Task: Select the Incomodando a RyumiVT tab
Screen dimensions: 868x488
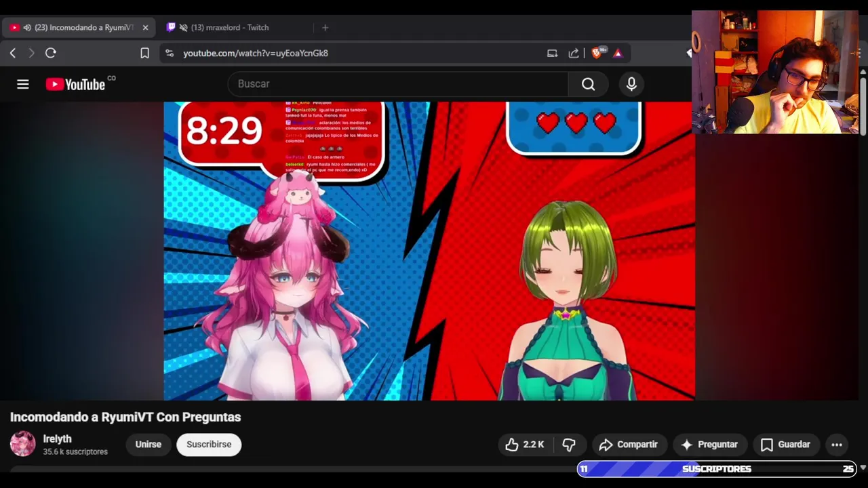Action: tap(79, 28)
